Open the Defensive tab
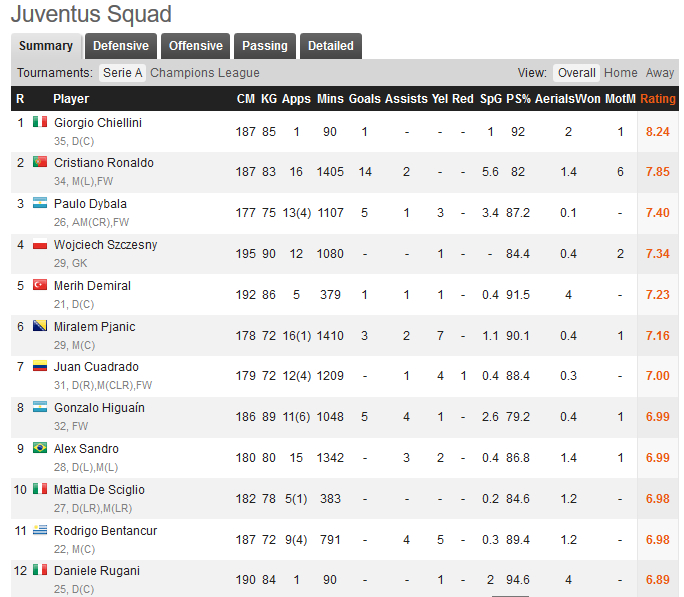 coord(121,46)
